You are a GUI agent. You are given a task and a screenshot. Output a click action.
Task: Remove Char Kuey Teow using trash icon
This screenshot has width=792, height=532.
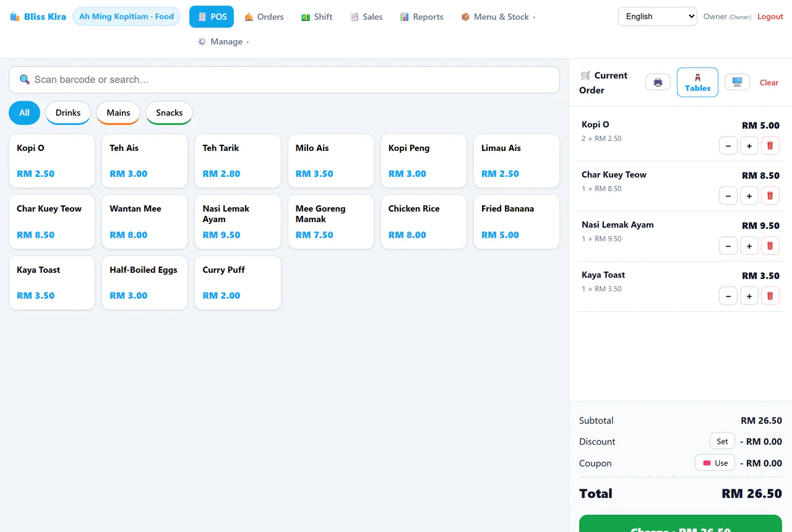click(x=770, y=196)
